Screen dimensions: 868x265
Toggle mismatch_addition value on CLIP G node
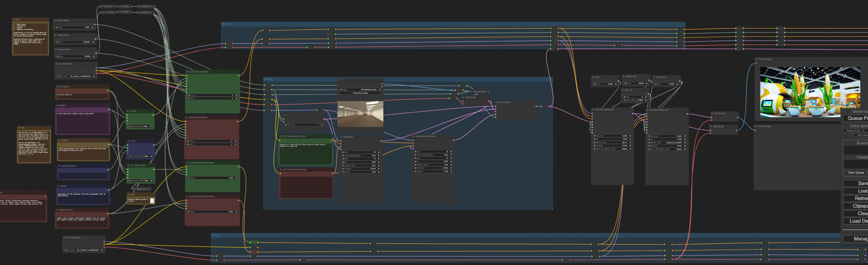tap(140, 127)
